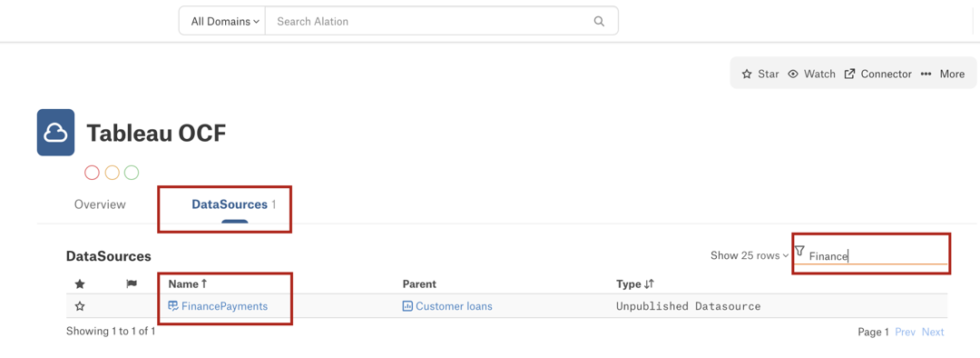980x358 pixels.
Task: Open the More options ellipsis
Action: click(x=943, y=74)
